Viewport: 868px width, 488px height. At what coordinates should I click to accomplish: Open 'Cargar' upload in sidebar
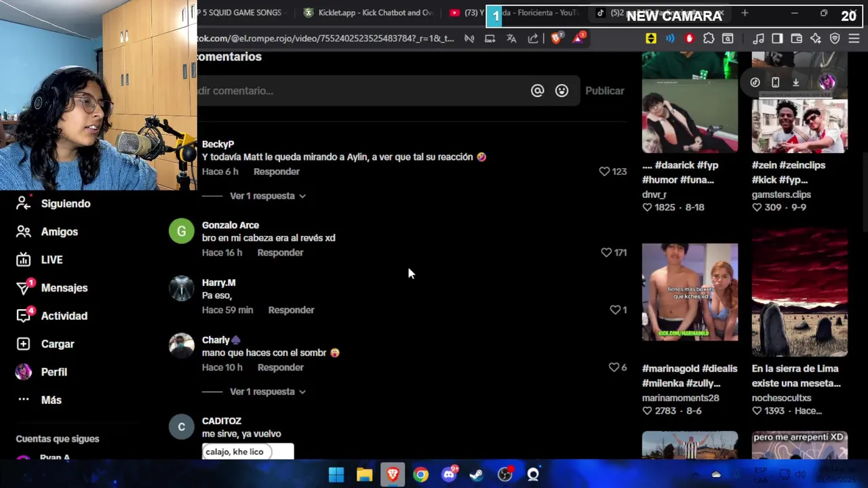pyautogui.click(x=45, y=344)
